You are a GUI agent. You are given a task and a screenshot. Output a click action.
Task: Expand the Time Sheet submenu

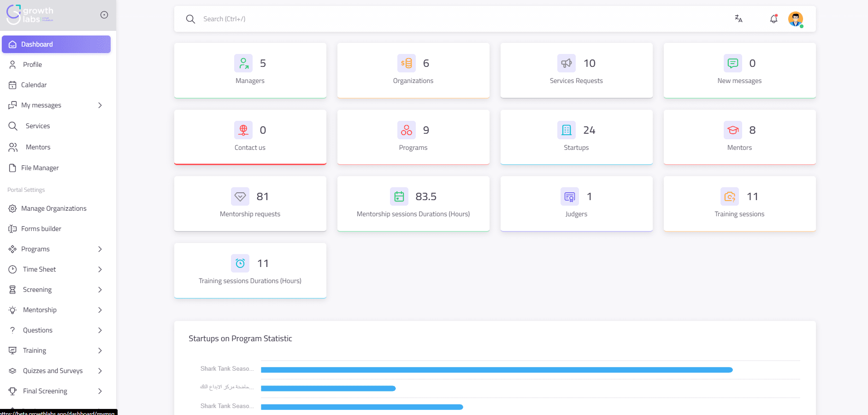tap(100, 269)
